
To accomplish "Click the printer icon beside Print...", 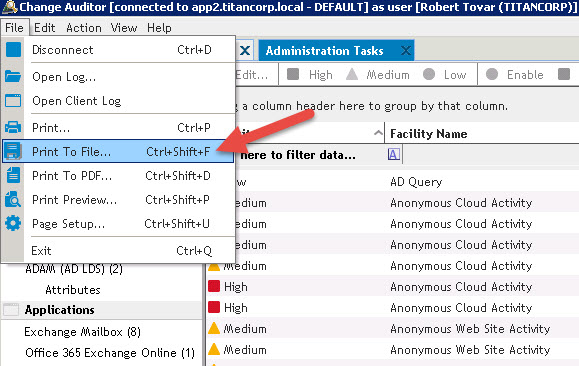I will [x=13, y=127].
